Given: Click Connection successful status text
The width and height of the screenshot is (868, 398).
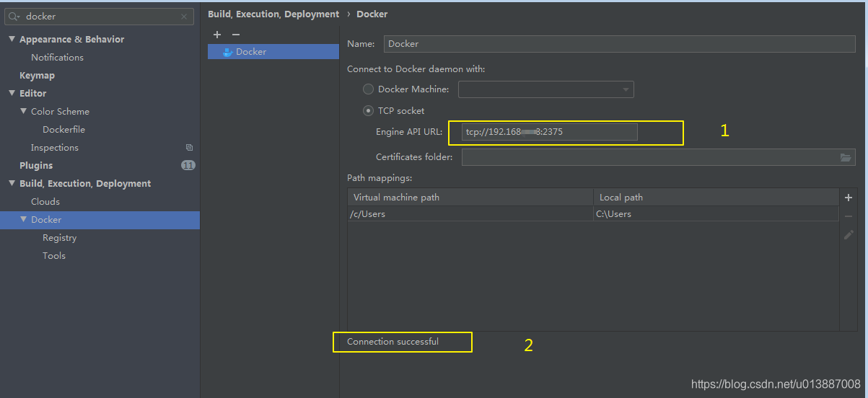Looking at the screenshot, I should [393, 342].
